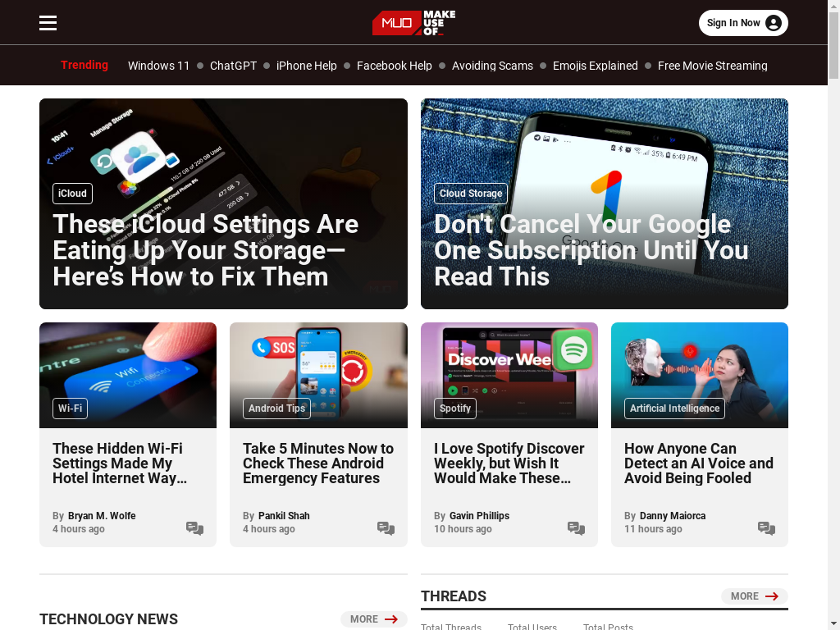Image resolution: width=840 pixels, height=630 pixels.
Task: View author Danny Maiorca
Action: 673,515
